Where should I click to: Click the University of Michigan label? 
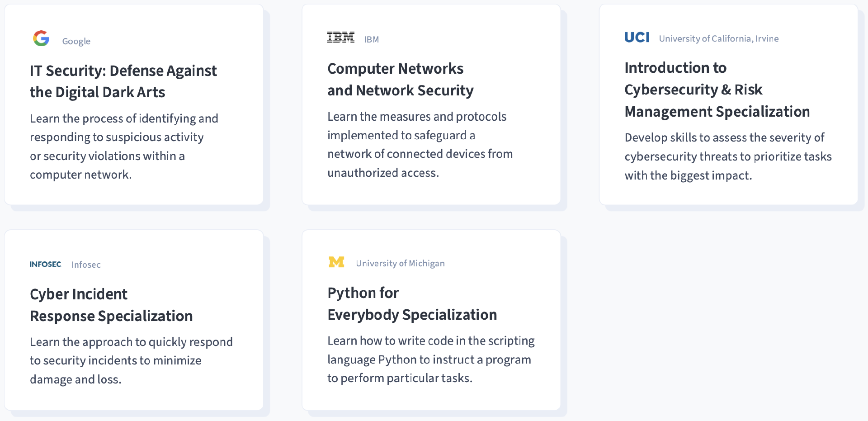[400, 263]
